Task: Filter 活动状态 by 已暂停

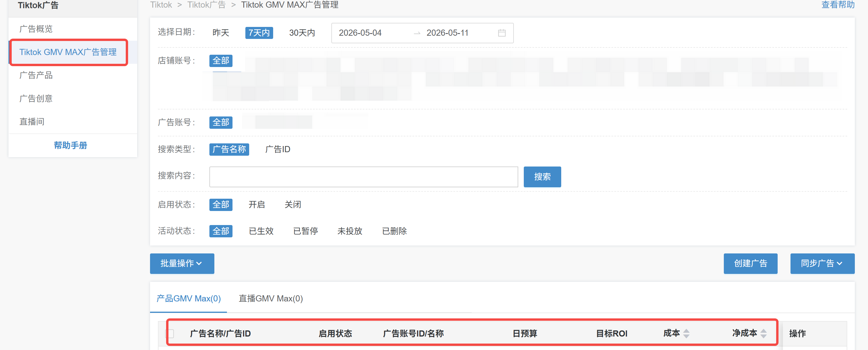Action: (306, 231)
